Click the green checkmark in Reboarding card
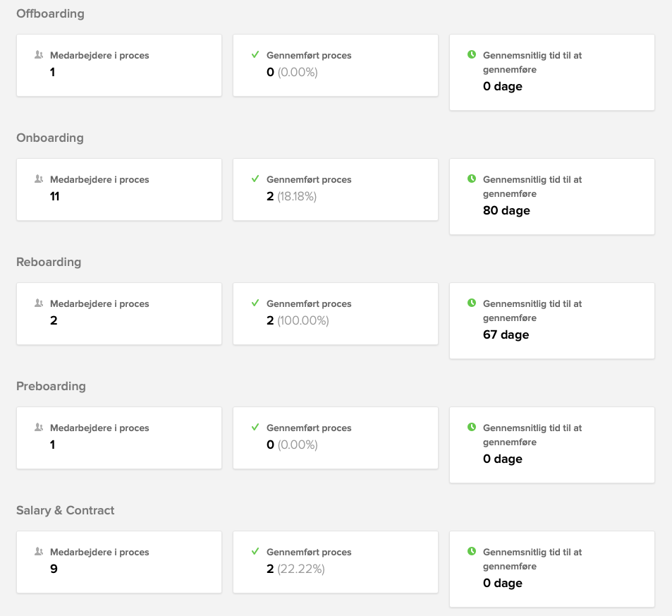The width and height of the screenshot is (672, 616). click(255, 303)
